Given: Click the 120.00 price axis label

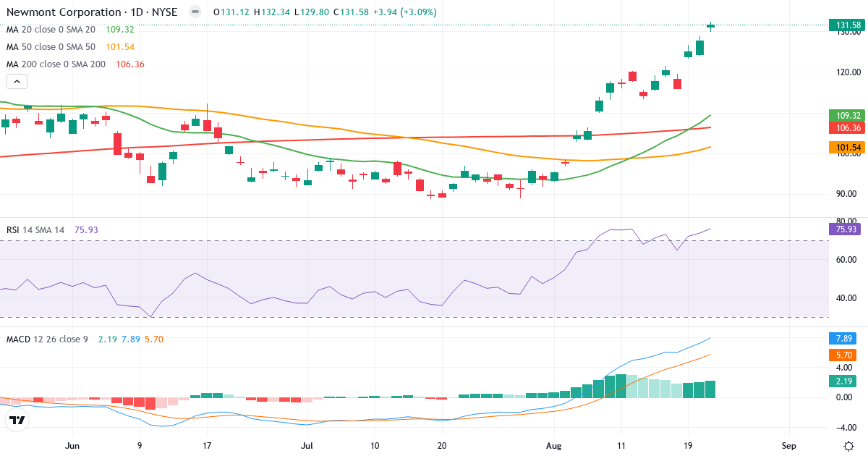Looking at the screenshot, I should click(848, 72).
